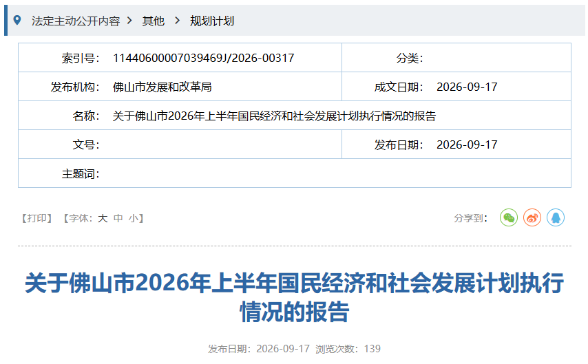This screenshot has height=364, width=588.
Task: Click the arrow after 法定主动公开内容
Action: (x=129, y=21)
